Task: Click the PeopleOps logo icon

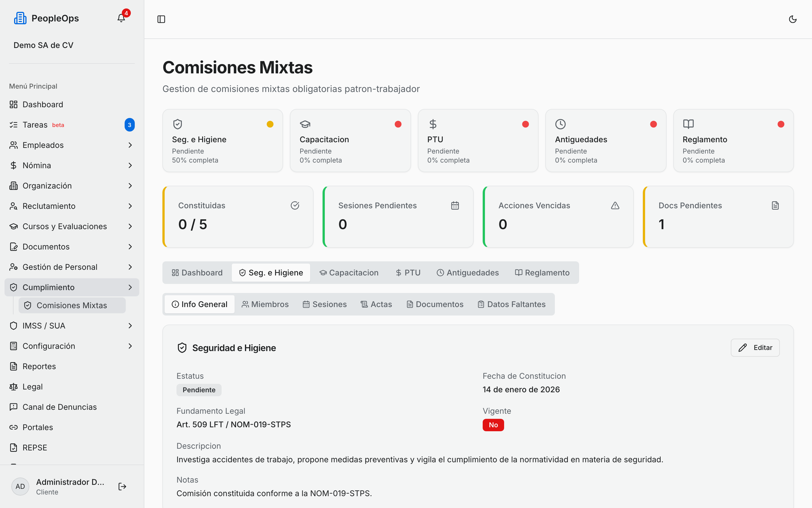Action: (20, 18)
